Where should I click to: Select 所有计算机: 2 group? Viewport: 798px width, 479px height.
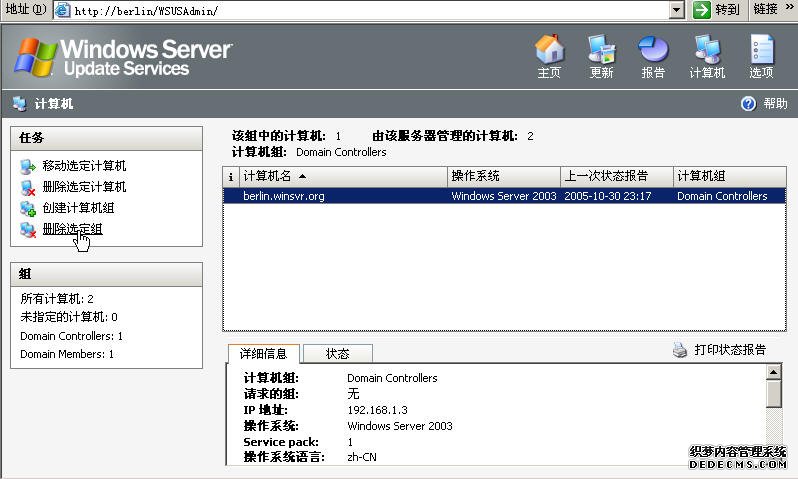pos(57,299)
